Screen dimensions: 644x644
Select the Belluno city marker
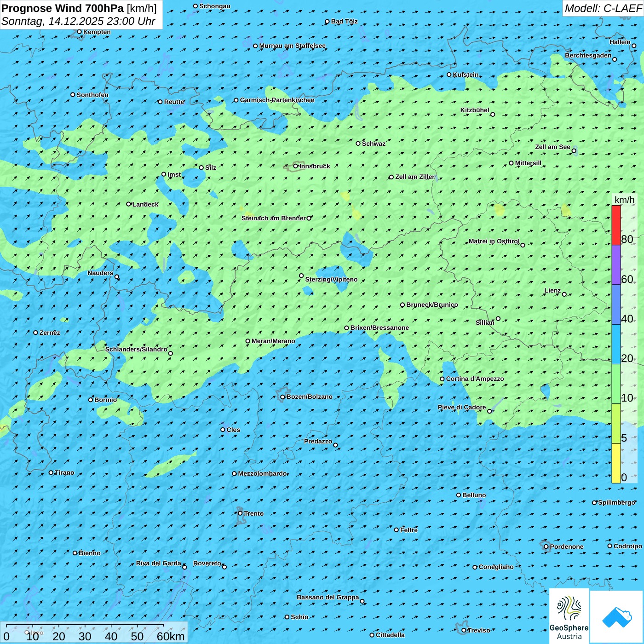[x=459, y=495]
